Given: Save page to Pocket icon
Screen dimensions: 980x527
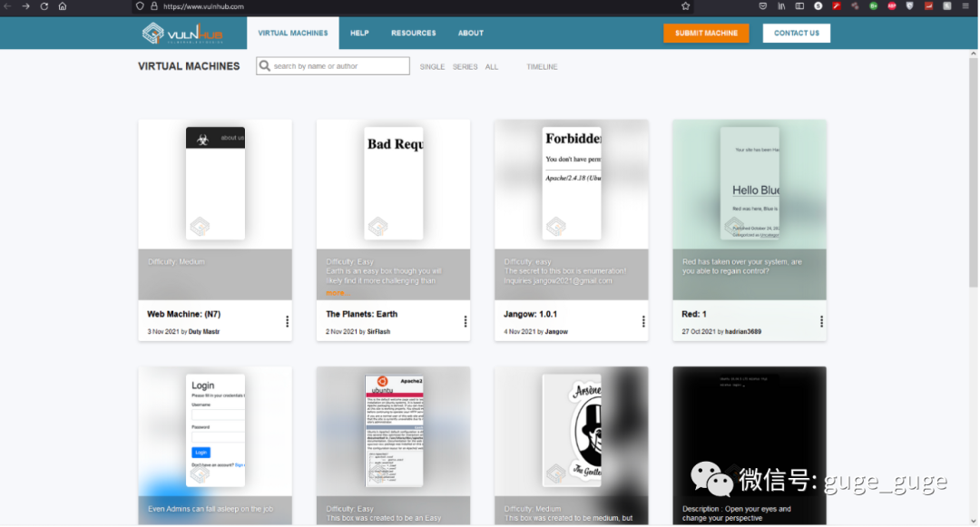Looking at the screenshot, I should point(763,6).
